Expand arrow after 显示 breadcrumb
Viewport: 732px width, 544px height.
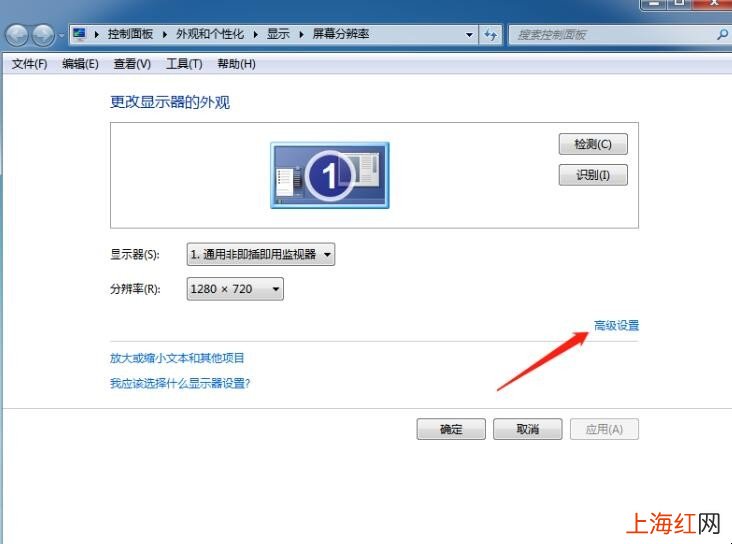[x=301, y=35]
